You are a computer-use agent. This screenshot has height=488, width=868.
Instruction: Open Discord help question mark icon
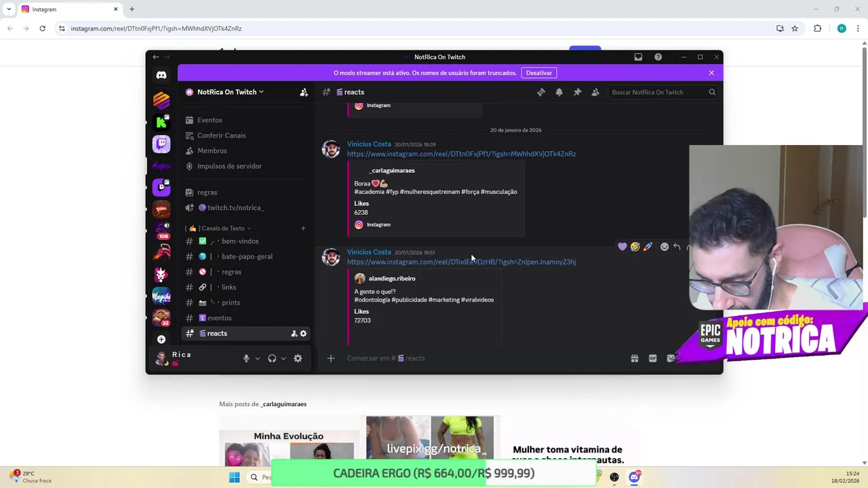(x=658, y=57)
